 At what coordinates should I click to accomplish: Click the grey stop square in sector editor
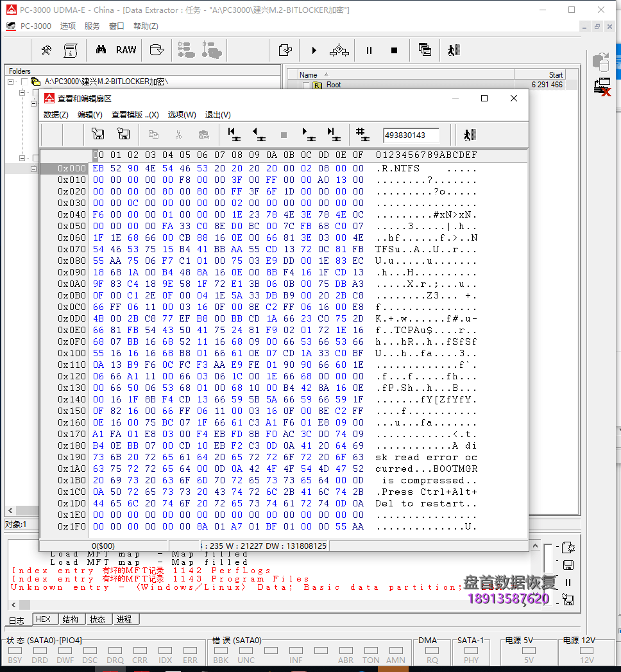[x=284, y=135]
